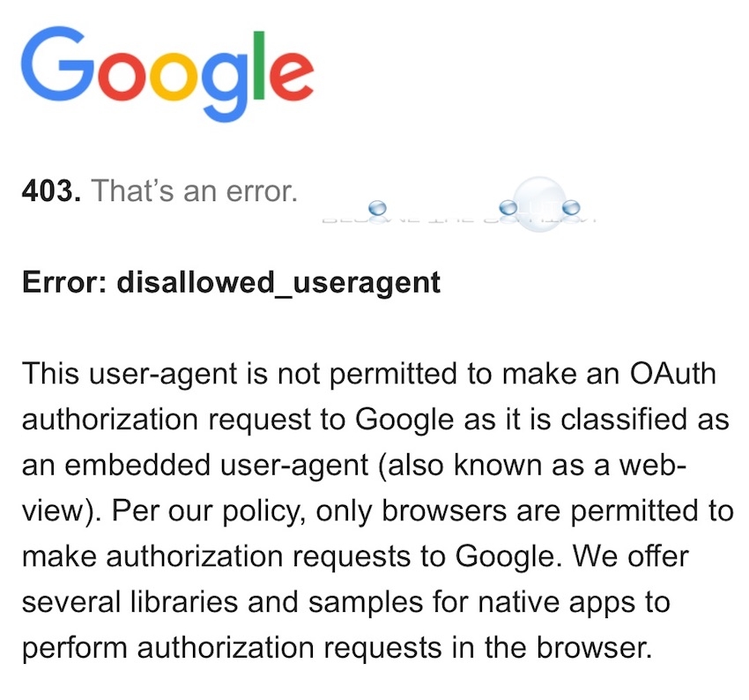Click "embedded user-agent" phrase in message
749x700 pixels.
tap(217, 465)
